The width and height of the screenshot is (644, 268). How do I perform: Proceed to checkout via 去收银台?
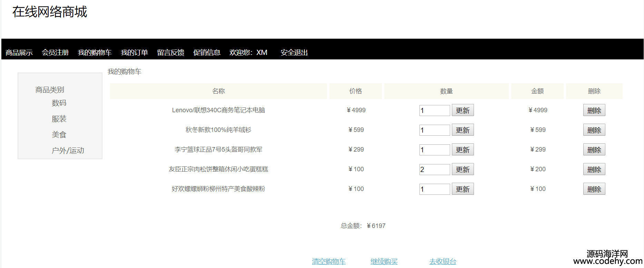(x=443, y=261)
